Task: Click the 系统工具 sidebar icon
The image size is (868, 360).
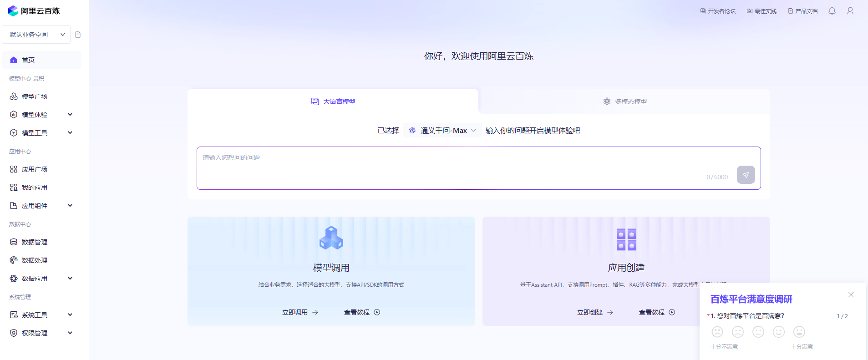Action: [x=14, y=315]
